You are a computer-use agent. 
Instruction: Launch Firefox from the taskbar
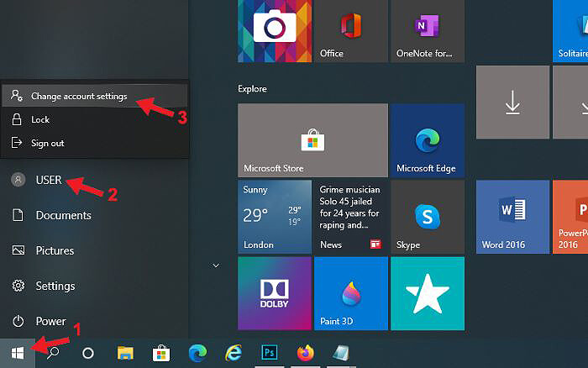pyautogui.click(x=305, y=353)
